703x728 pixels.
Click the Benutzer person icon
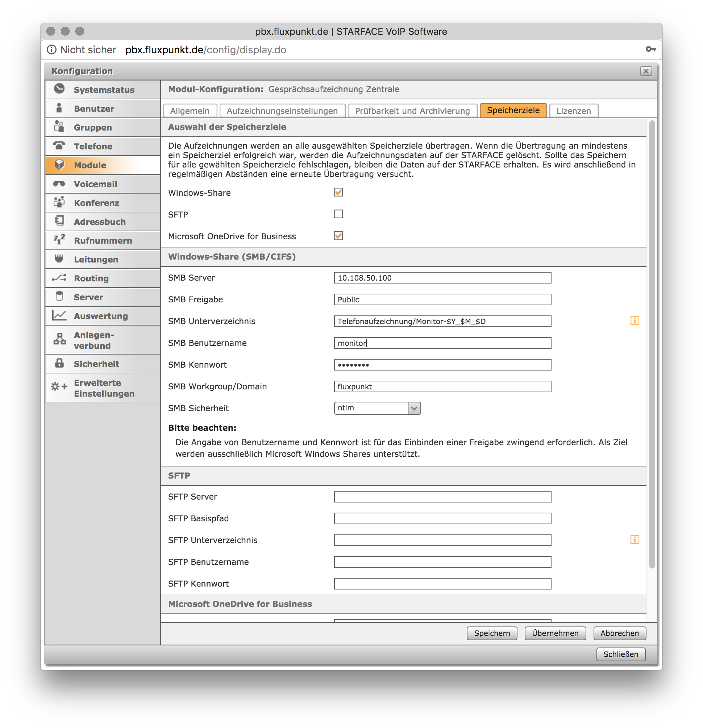coord(59,108)
